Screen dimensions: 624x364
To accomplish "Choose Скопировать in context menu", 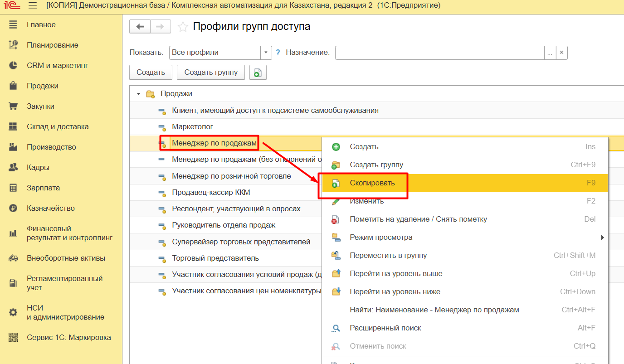I will click(372, 183).
